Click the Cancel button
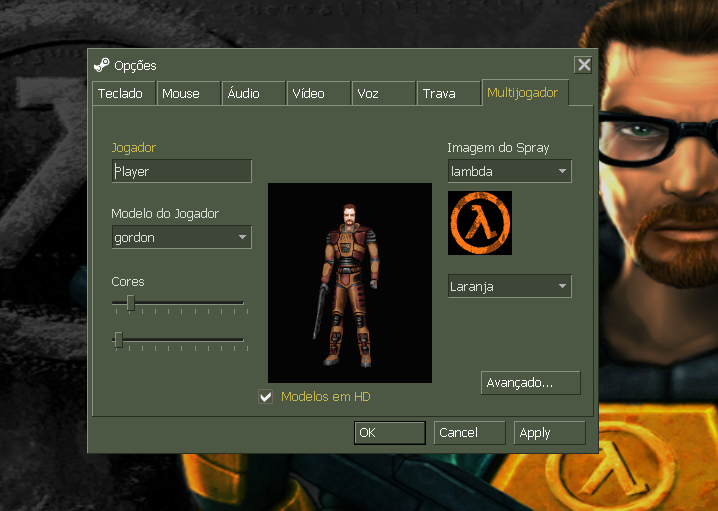The height and width of the screenshot is (511, 718). click(469, 433)
